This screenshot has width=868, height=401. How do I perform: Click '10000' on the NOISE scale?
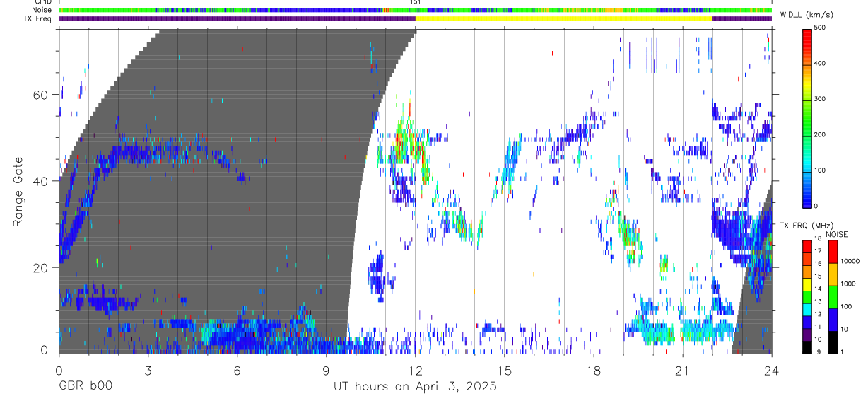click(x=850, y=262)
